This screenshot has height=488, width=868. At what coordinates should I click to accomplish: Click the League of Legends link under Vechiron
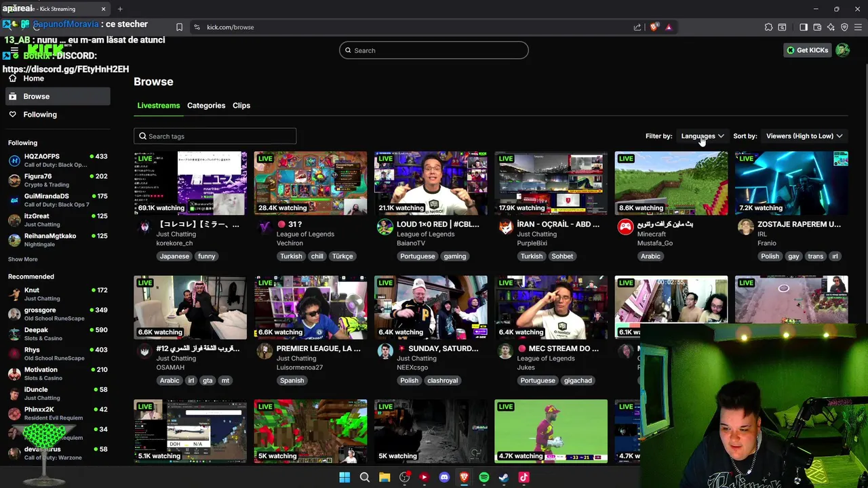tap(305, 235)
